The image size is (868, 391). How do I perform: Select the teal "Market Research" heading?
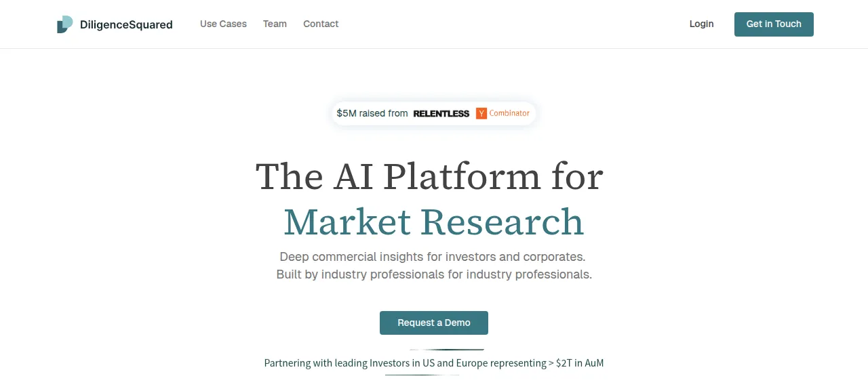pyautogui.click(x=434, y=222)
